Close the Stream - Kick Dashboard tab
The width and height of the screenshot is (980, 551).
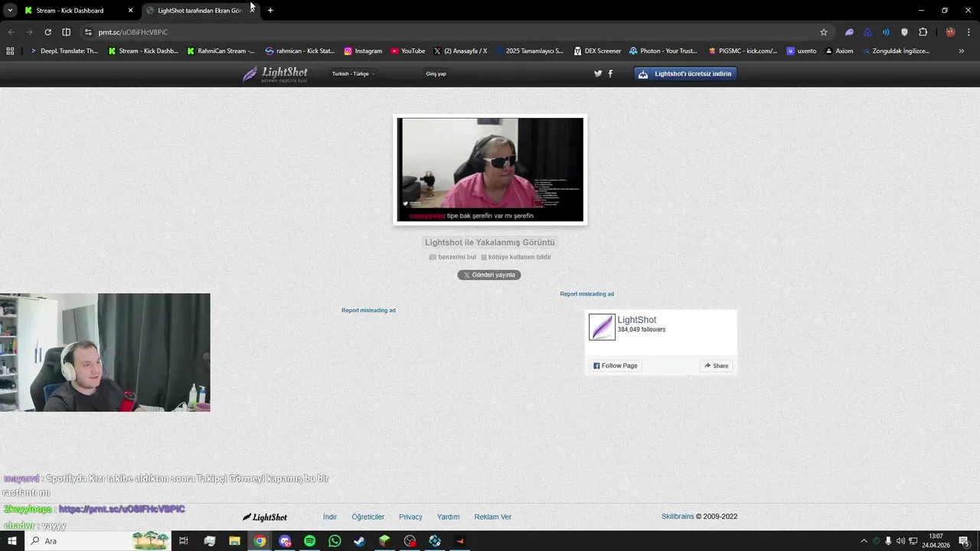[x=130, y=11]
